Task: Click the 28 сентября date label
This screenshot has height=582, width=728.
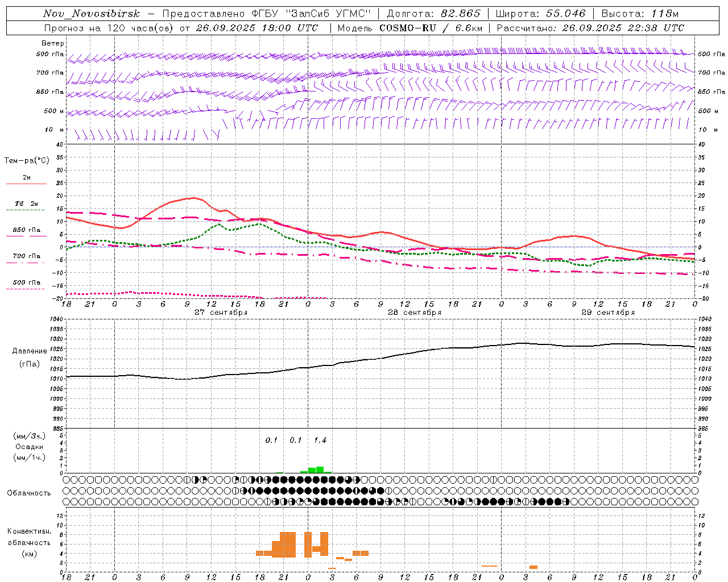Action: point(414,313)
